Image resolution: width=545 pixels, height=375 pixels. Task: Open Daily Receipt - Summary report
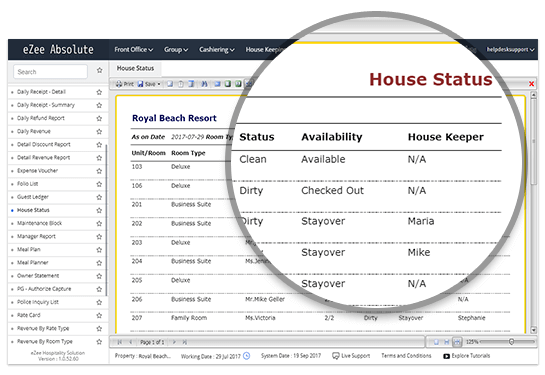pos(46,105)
